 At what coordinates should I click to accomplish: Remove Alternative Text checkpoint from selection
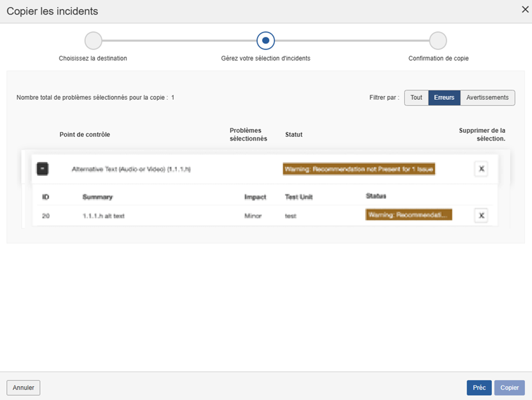click(x=481, y=169)
